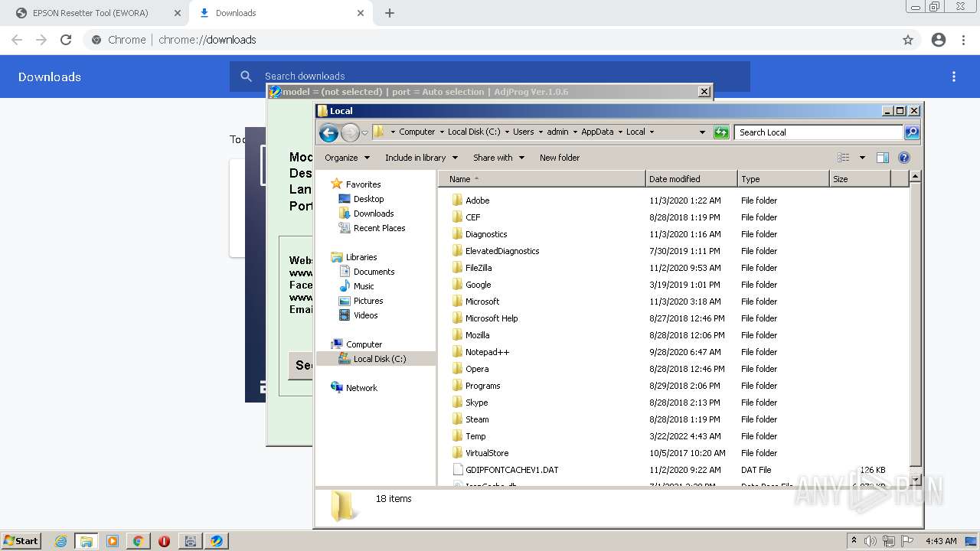The width and height of the screenshot is (980, 551).
Task: Click the admin breadcrumb segment
Action: [557, 132]
